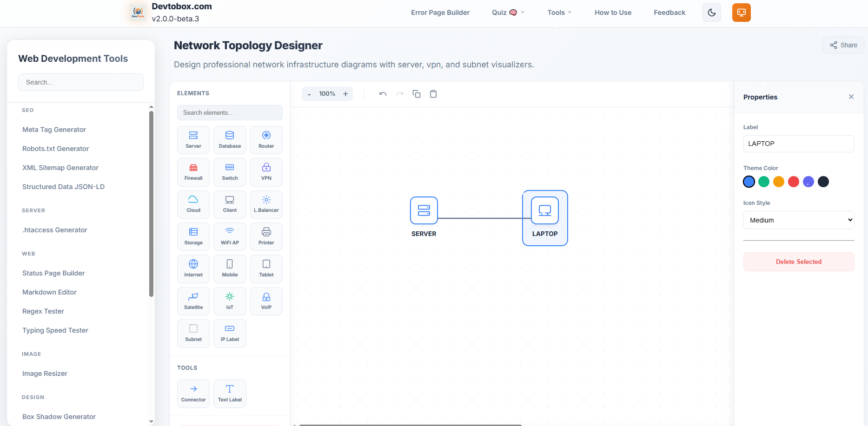Select the Server element

point(193,139)
